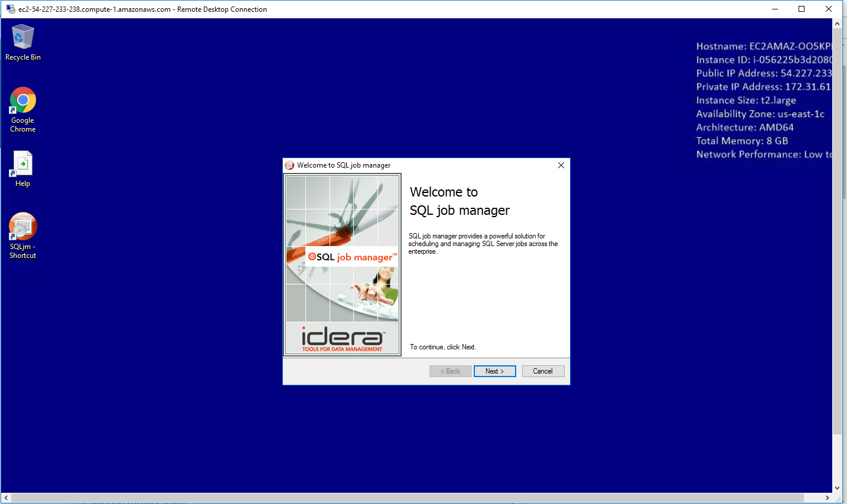Close the Welcome to SQL job manager dialog
The width and height of the screenshot is (847, 504).
(x=561, y=165)
